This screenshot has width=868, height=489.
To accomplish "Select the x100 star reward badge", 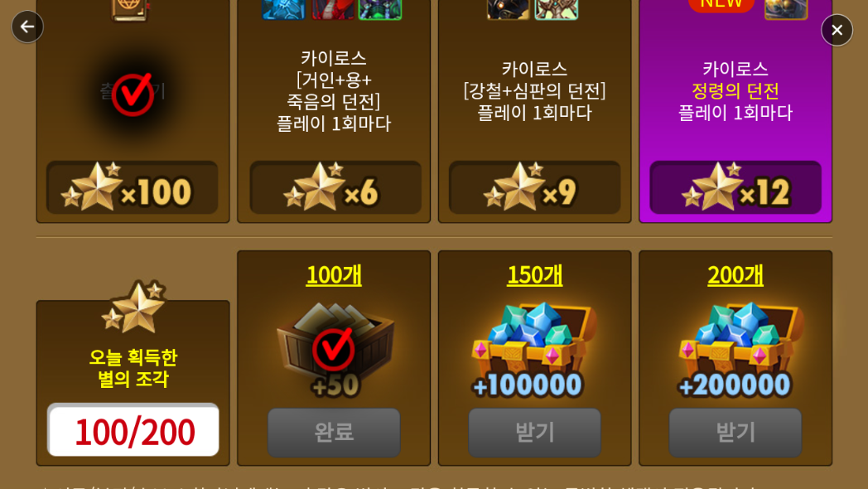I will 133,188.
